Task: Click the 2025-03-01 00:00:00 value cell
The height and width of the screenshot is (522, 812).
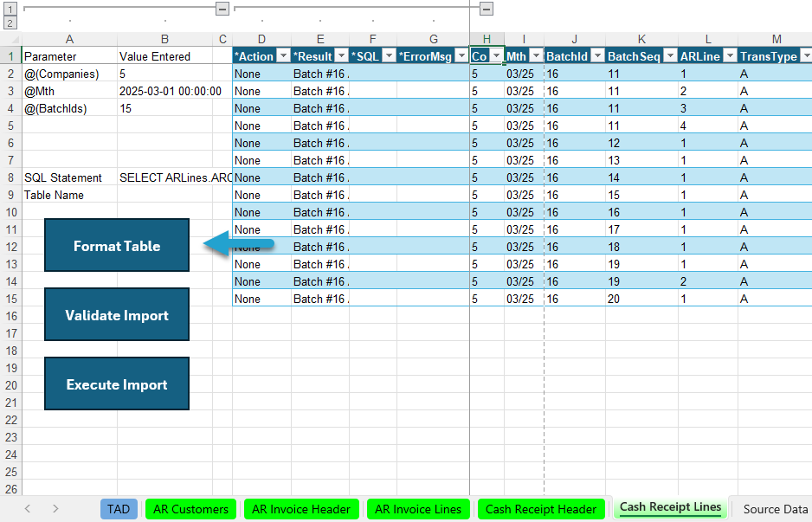Action: (164, 91)
